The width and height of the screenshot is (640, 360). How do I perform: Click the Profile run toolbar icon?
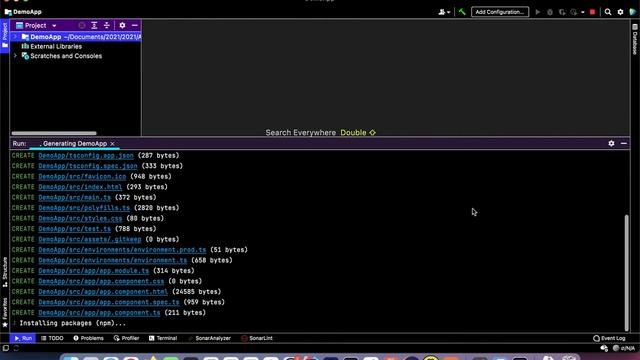pos(574,12)
